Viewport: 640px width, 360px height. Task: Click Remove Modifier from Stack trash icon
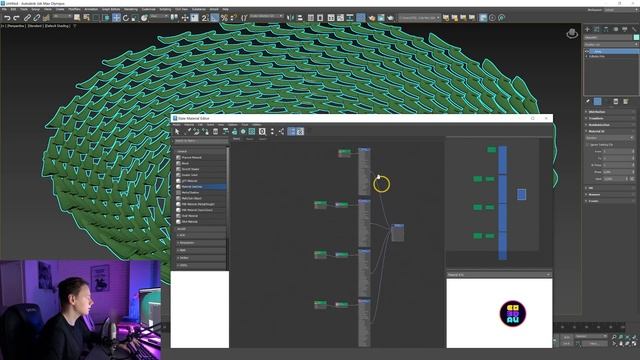[x=616, y=101]
